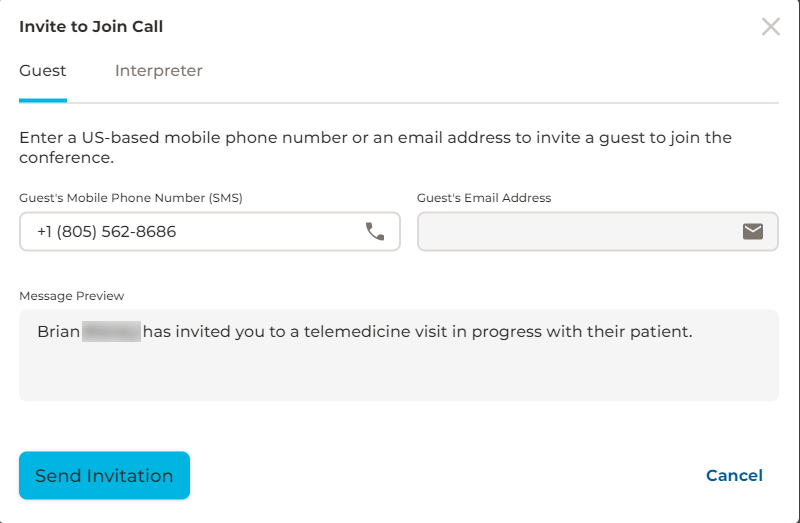Click the phone handset icon
Screen dimensions: 800x523
(375, 232)
